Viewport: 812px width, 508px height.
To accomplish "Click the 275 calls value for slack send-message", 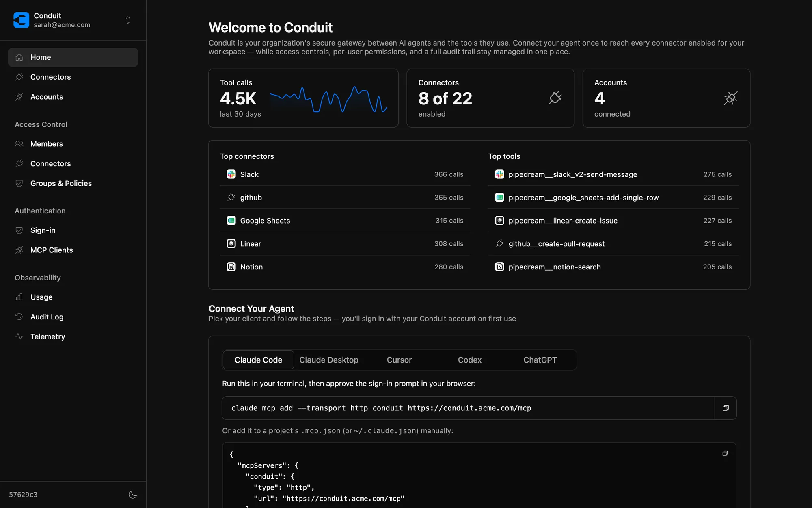I will click(x=717, y=174).
